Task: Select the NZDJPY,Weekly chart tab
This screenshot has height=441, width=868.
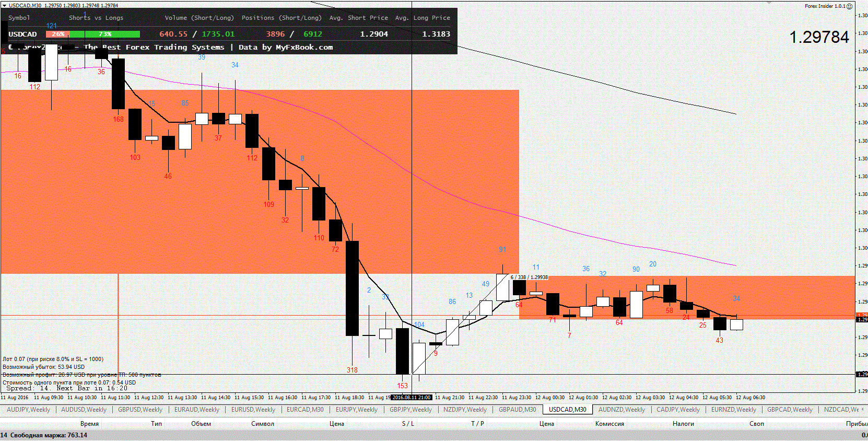Action: click(465, 410)
